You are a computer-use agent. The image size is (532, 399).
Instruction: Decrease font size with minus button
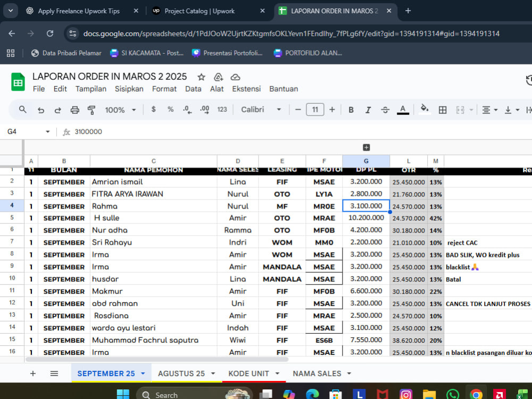298,110
